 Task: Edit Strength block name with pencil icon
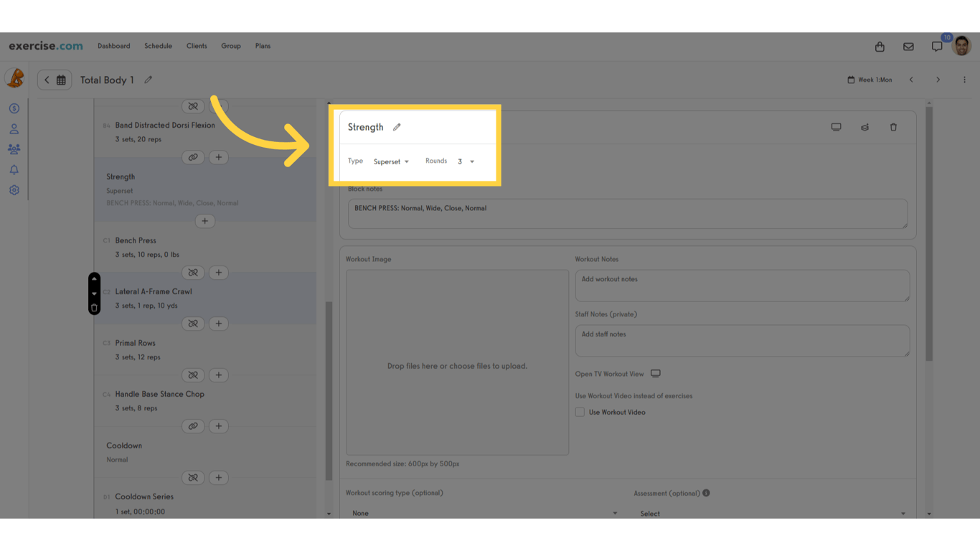click(397, 127)
